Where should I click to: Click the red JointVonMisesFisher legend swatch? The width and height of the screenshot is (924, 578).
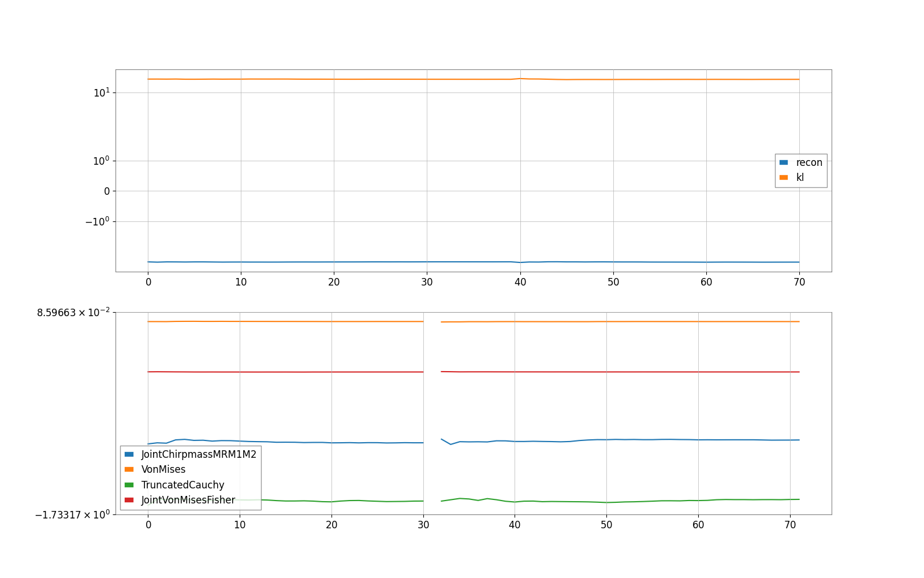(129, 500)
